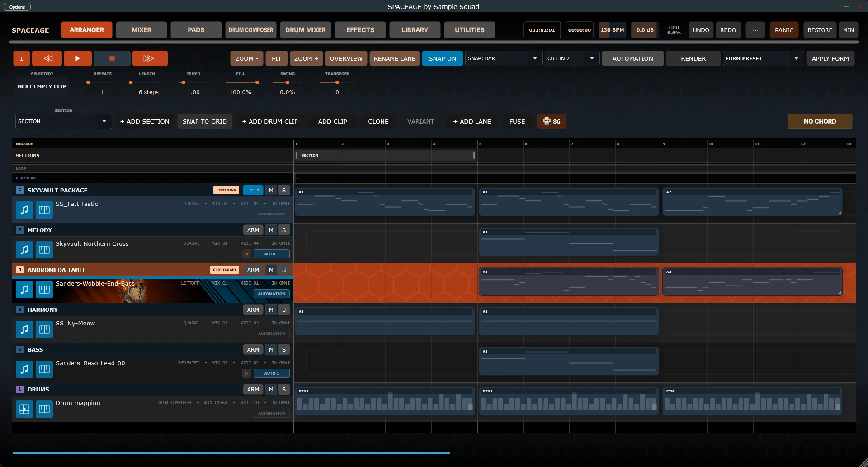Viewport: 868px width, 467px height.
Task: Open the keyboard icon for SS_Fatt-Tastic
Action: point(44,210)
